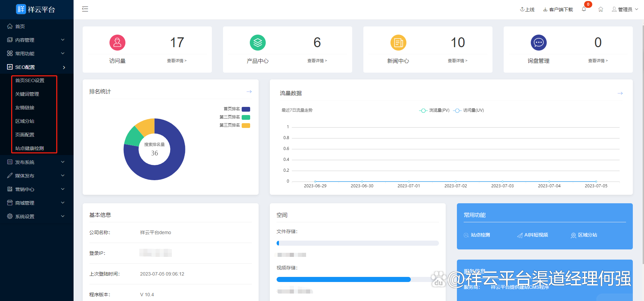The height and width of the screenshot is (301, 644).
Task: Toggle 第三页排名 yellow legend swatch
Action: coord(246,126)
